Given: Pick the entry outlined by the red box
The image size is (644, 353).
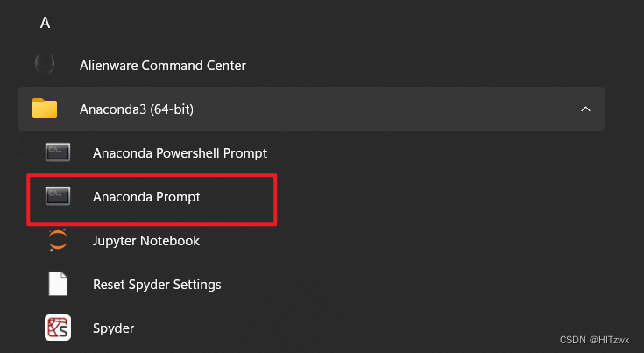Looking at the screenshot, I should point(152,200).
